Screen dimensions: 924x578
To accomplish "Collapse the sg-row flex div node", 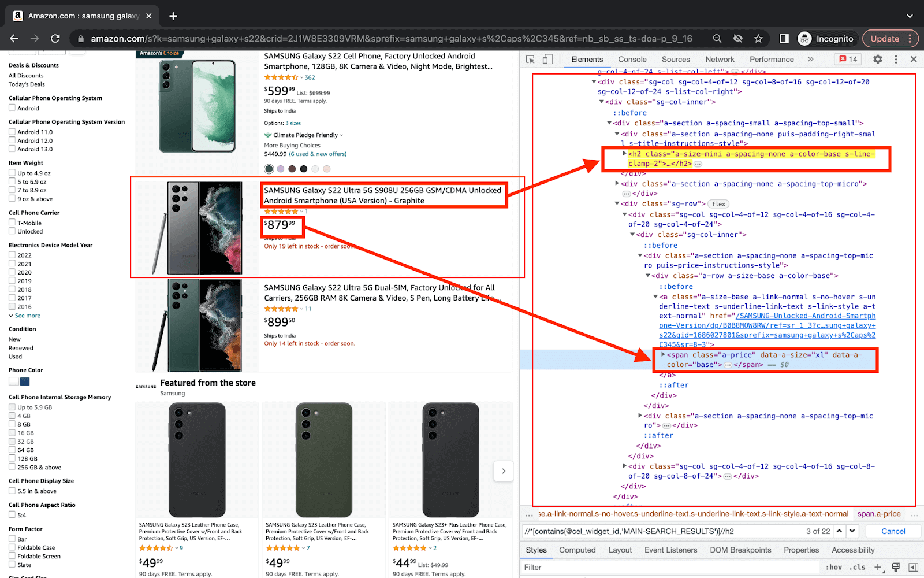I will [617, 203].
